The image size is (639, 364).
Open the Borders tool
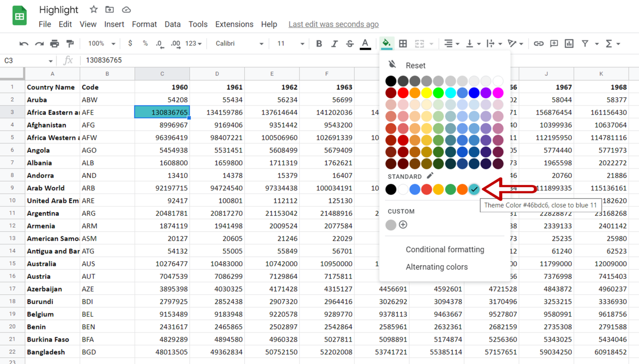(403, 44)
